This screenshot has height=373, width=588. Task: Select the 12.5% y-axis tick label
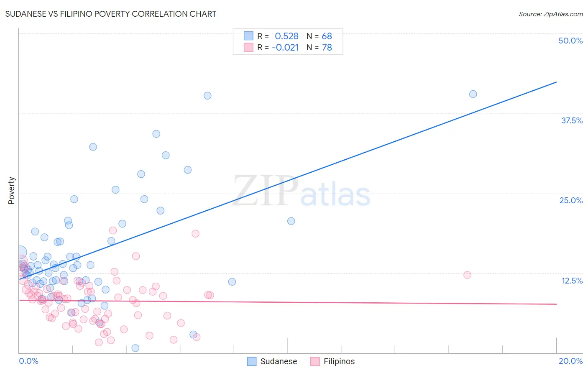click(x=572, y=281)
